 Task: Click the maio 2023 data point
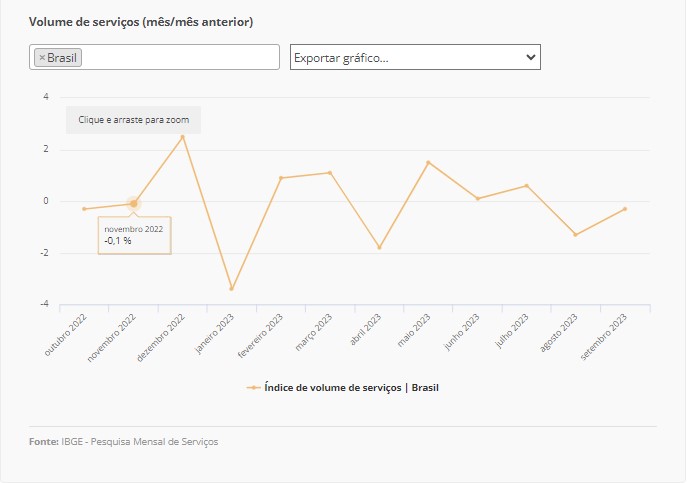click(x=428, y=162)
